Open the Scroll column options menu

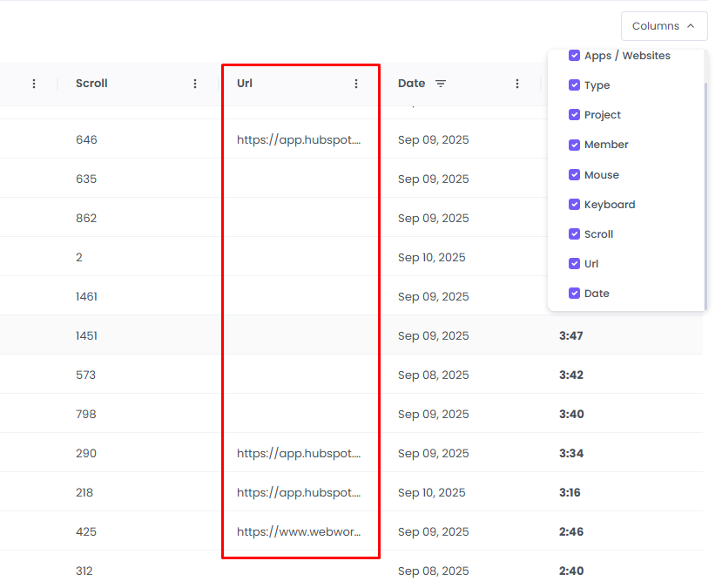pyautogui.click(x=194, y=84)
